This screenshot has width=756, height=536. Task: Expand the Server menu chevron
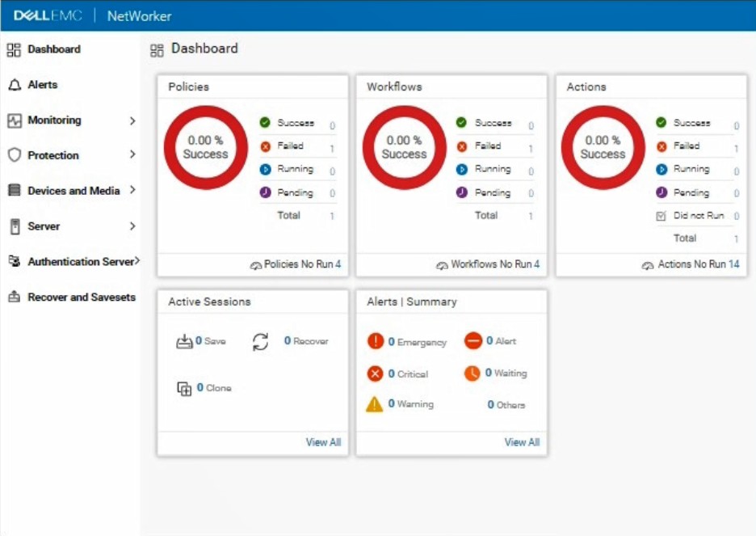click(132, 226)
